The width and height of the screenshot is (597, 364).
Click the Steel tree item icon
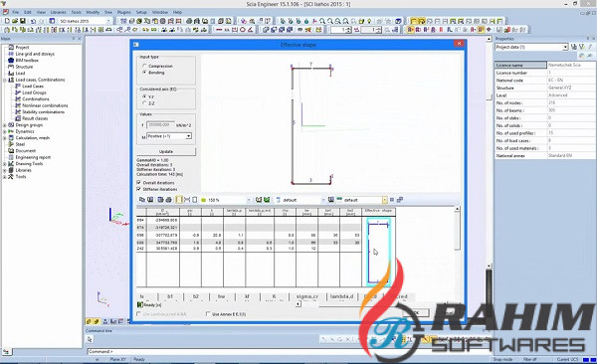[x=11, y=144]
